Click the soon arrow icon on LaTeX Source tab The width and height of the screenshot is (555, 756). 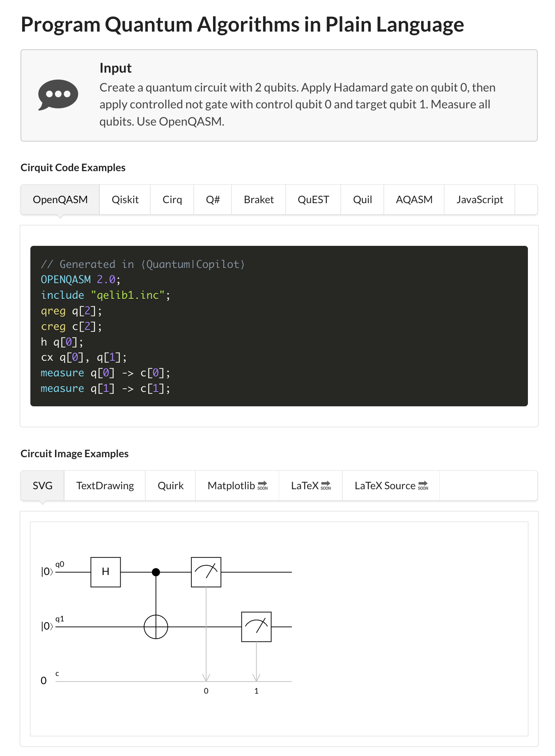click(x=423, y=486)
